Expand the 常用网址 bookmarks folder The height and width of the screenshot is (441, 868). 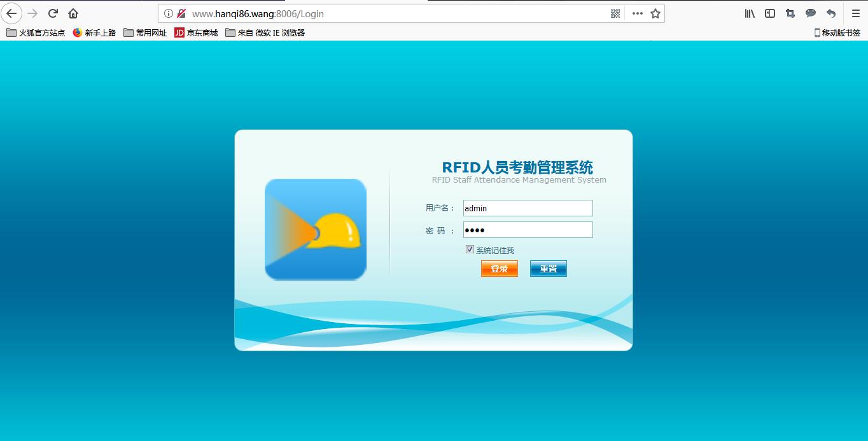145,32
